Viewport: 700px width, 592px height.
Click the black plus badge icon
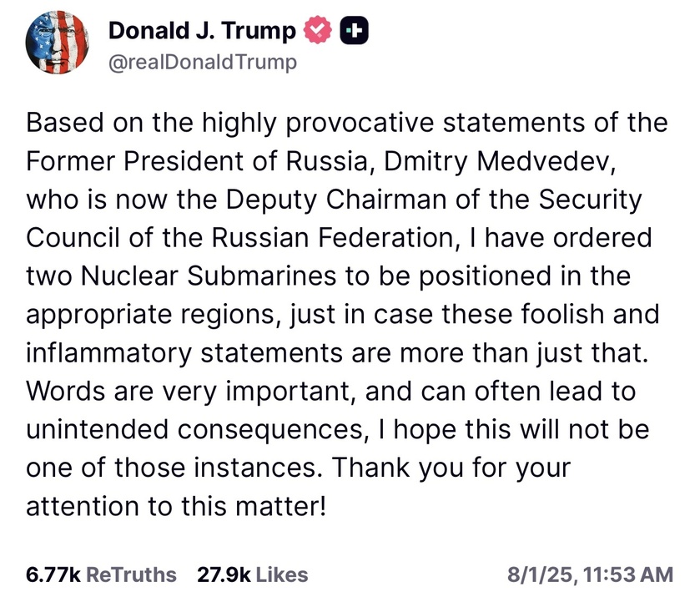click(354, 30)
